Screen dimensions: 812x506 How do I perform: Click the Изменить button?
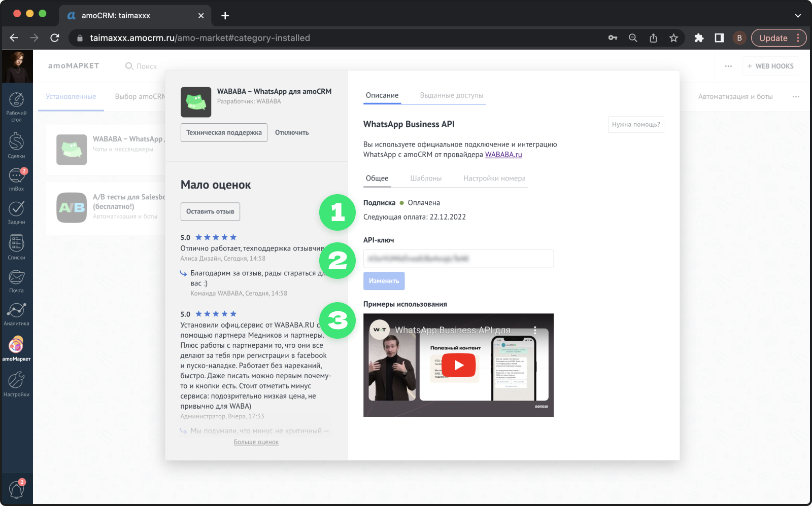click(384, 281)
